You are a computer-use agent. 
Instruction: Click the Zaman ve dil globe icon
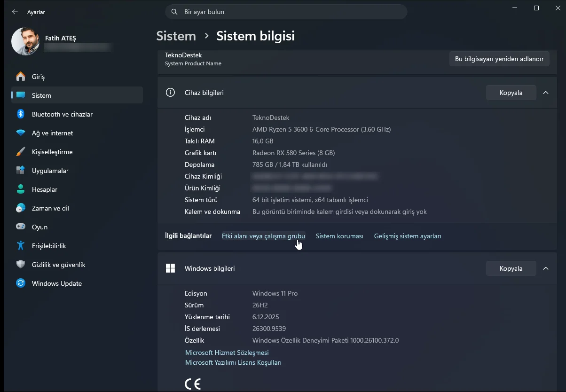(21, 208)
